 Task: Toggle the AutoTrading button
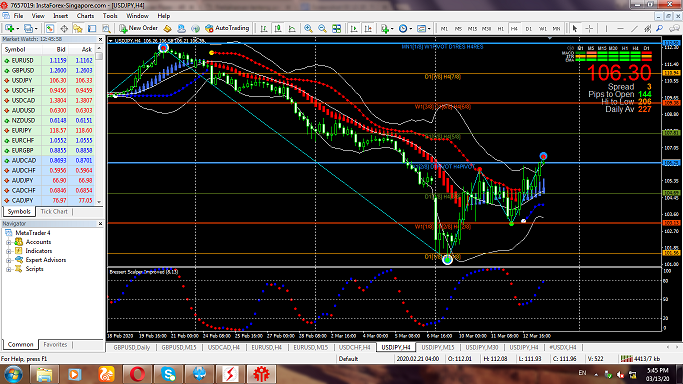tap(227, 28)
